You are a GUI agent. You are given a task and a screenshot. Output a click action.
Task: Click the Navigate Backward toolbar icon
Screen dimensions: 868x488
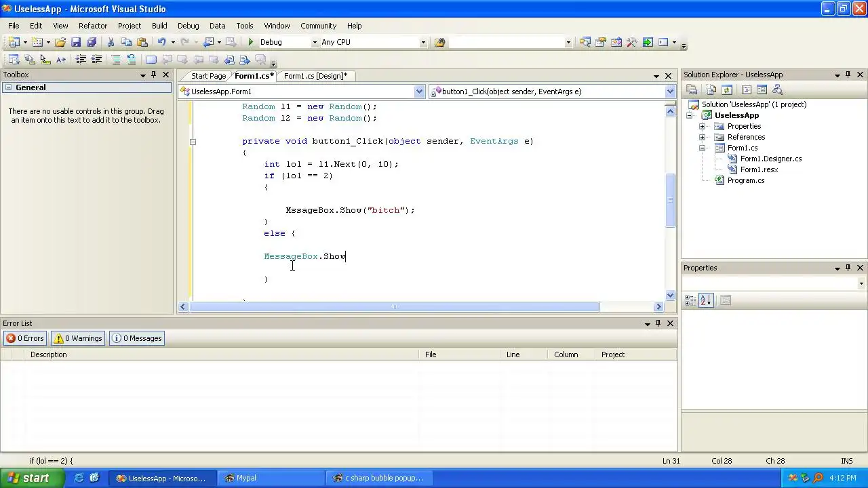point(208,42)
